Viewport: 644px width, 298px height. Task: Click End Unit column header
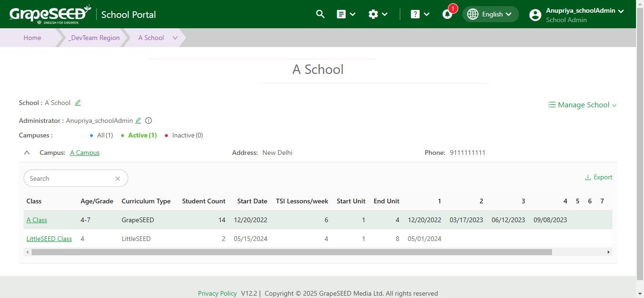387,201
